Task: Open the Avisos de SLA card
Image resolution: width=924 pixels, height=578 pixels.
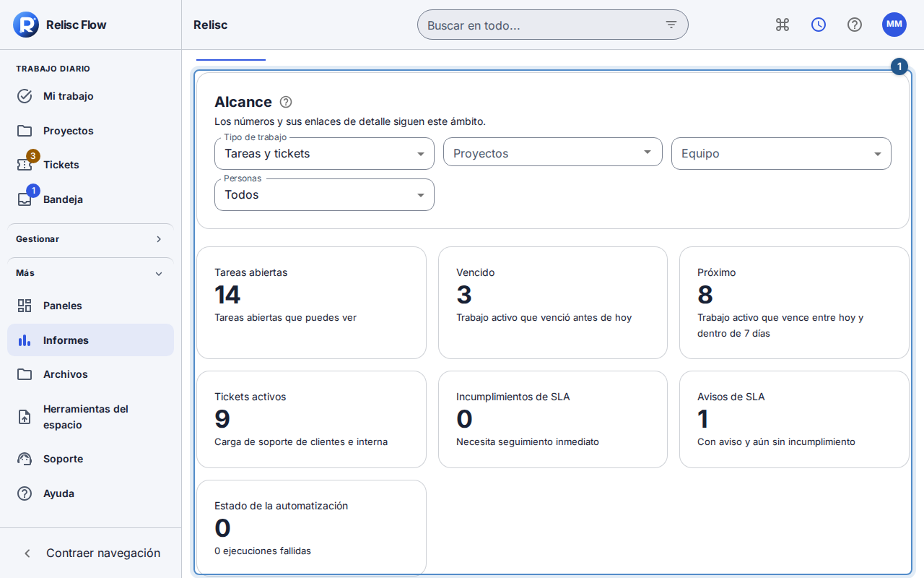Action: 794,420
